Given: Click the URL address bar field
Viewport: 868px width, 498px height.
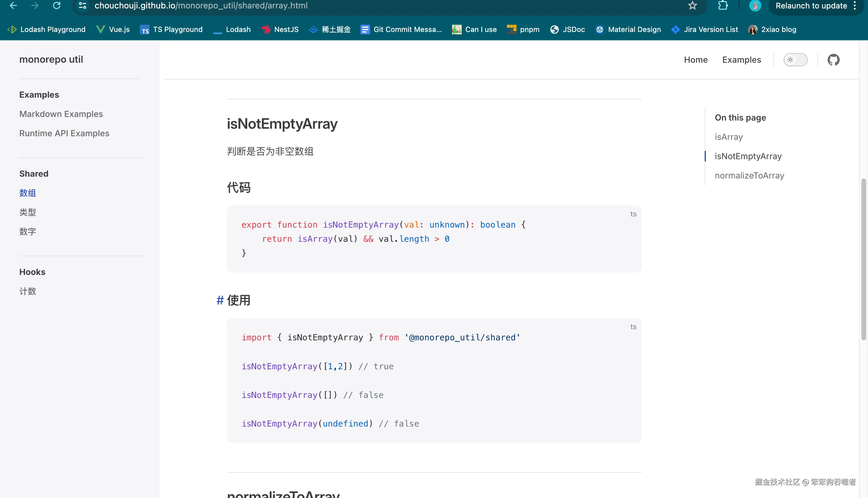Looking at the screenshot, I should (x=376, y=5).
